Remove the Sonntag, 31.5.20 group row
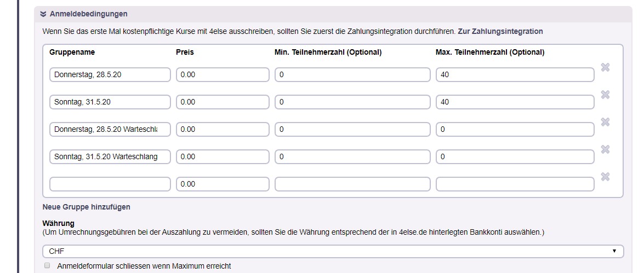This screenshot has width=644, height=273. point(605,95)
